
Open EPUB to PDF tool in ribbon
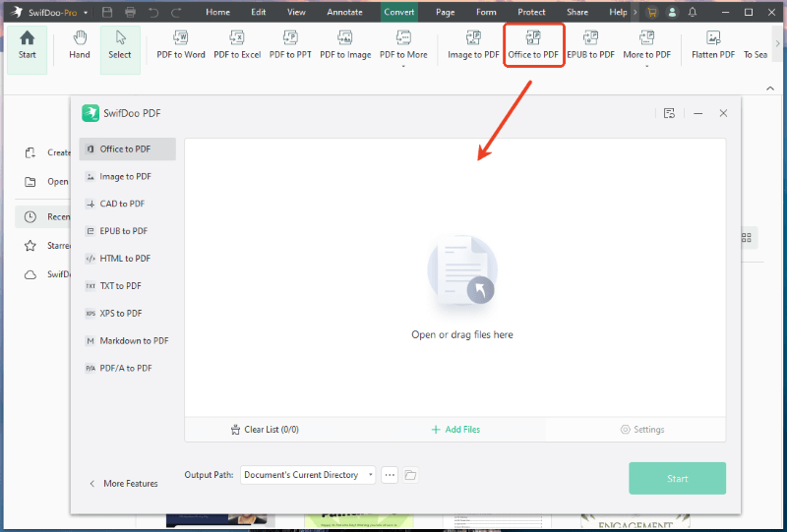pos(591,45)
